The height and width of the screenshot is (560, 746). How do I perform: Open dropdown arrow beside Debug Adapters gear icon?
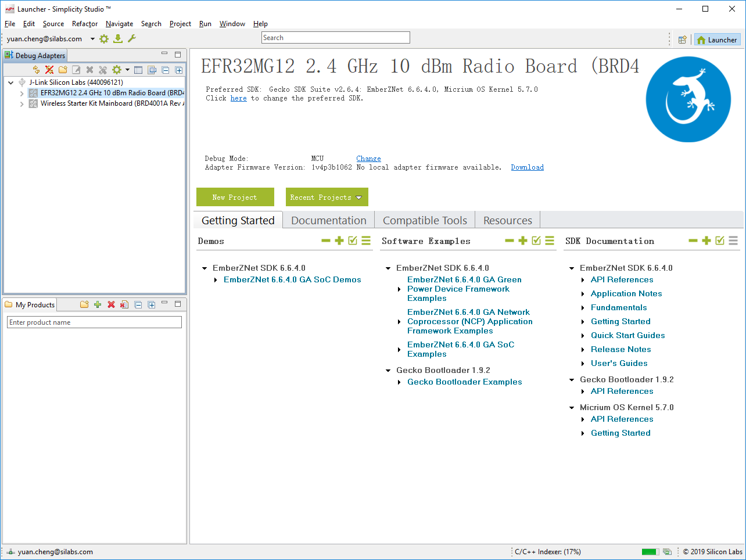[x=127, y=70]
